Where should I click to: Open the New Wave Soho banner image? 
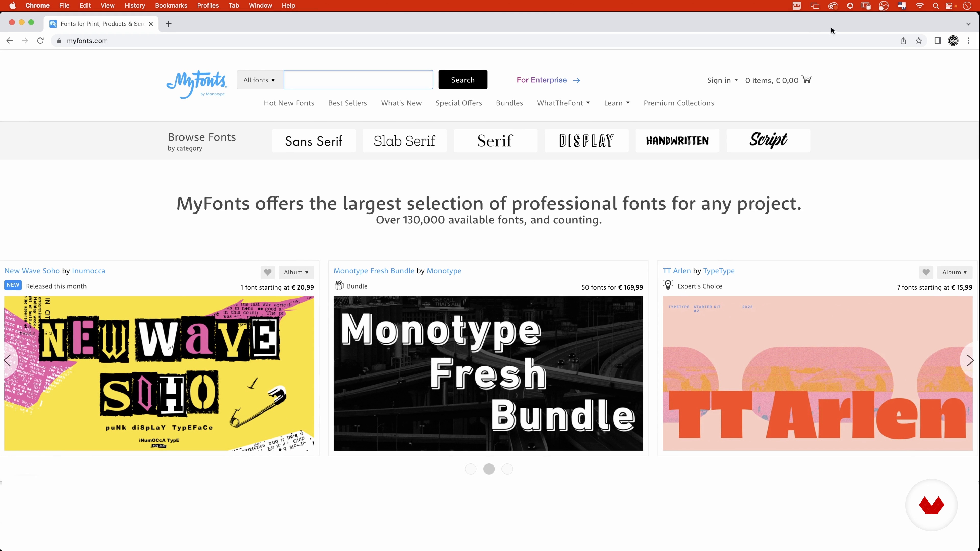(159, 373)
